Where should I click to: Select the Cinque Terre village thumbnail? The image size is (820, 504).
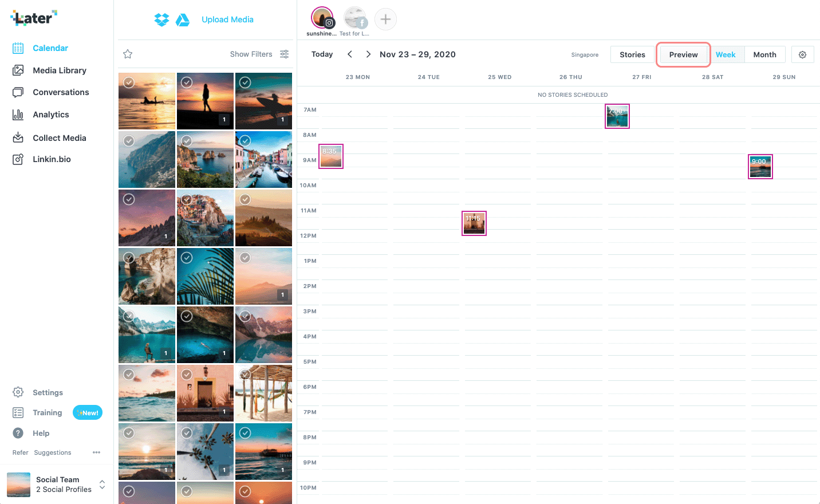pos(205,218)
